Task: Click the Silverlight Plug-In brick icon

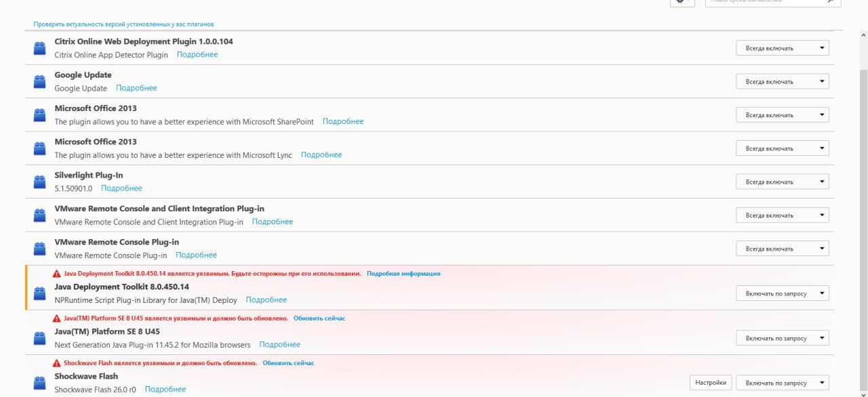Action: coord(39,182)
